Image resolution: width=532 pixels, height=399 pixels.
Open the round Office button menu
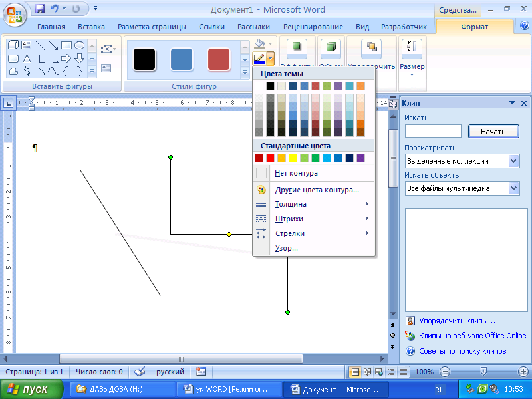pos(14,15)
